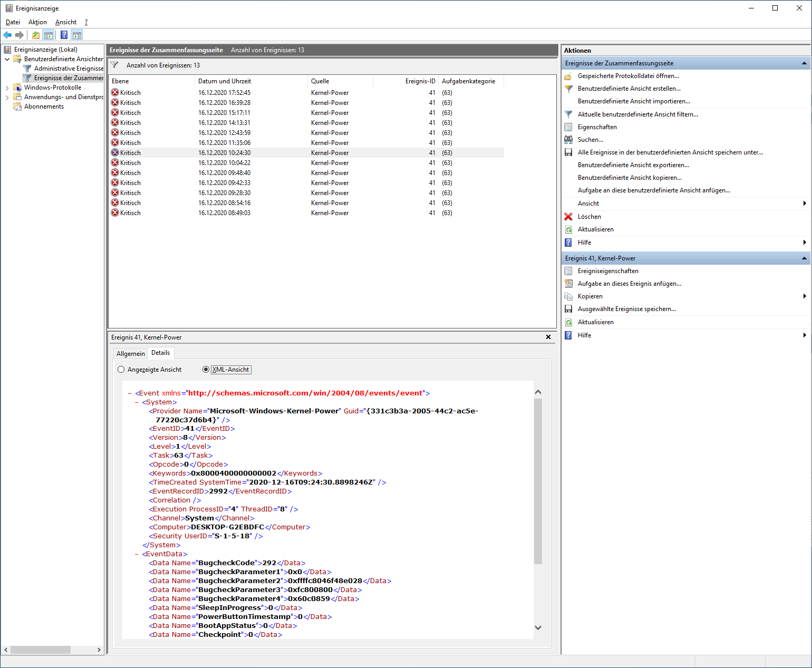Sort by Aufgabenkategorie column header
Viewport: 812px width, 668px height.
pos(471,81)
